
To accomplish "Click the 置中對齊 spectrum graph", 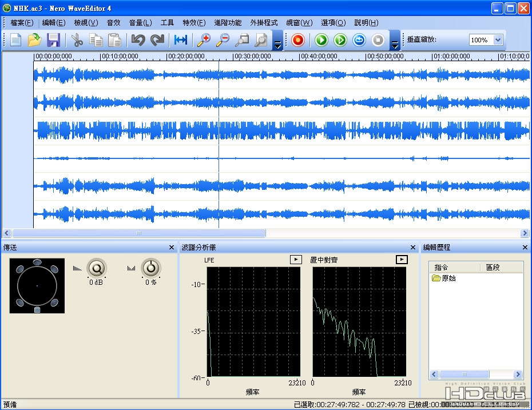I will (x=359, y=321).
